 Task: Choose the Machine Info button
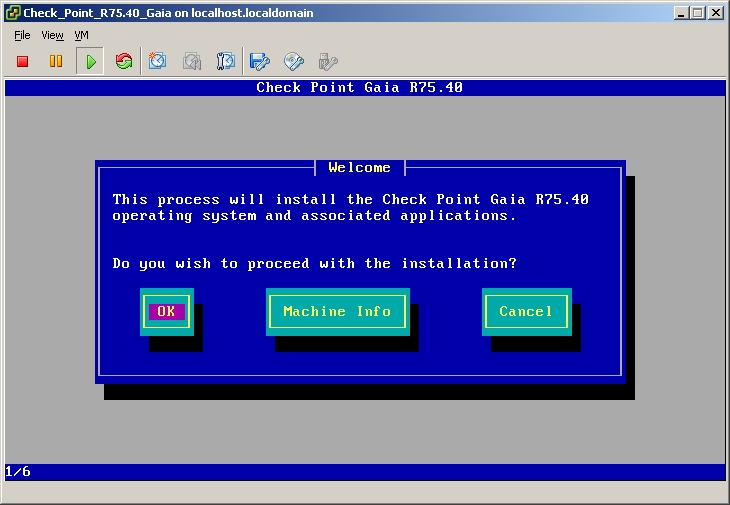(x=338, y=311)
